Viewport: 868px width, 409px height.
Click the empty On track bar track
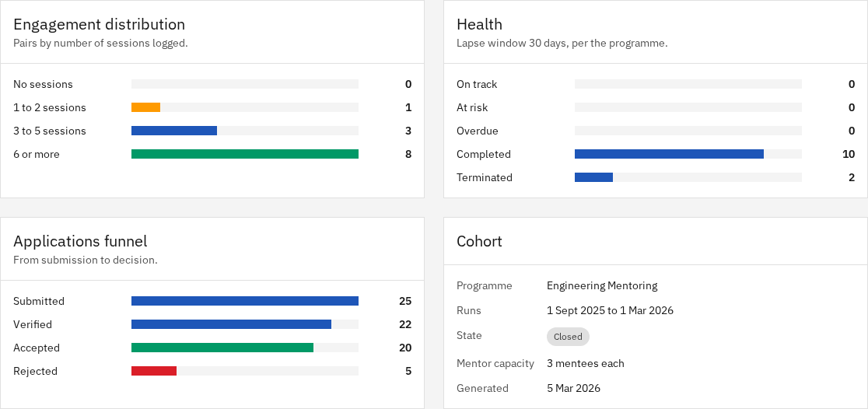click(688, 84)
